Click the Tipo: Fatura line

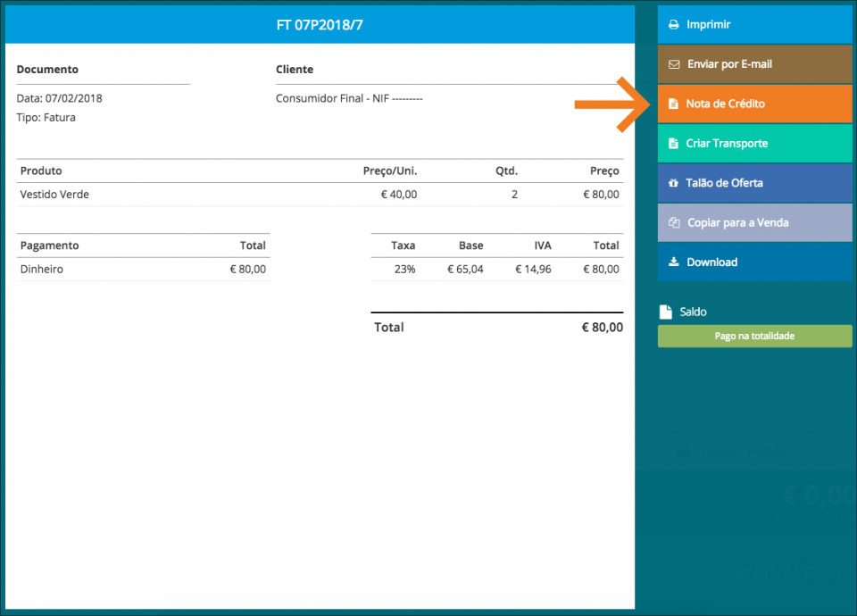[46, 117]
